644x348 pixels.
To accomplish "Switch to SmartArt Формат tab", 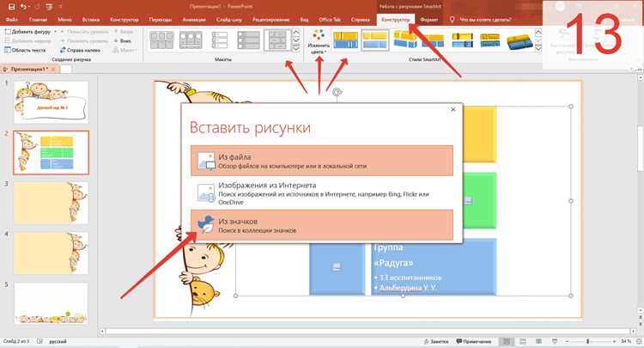I will [x=428, y=19].
